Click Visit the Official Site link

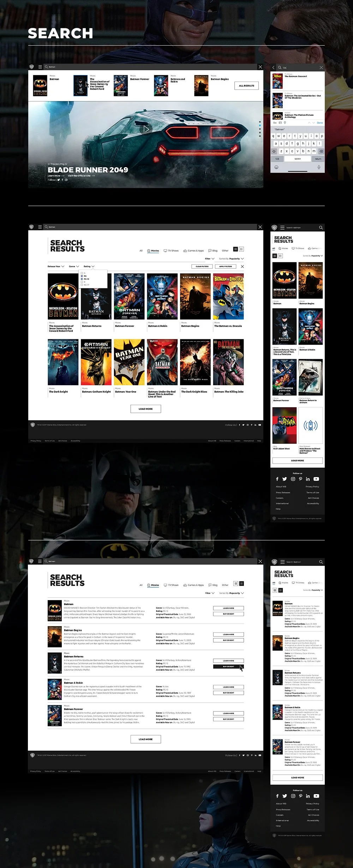pyautogui.click(x=81, y=176)
